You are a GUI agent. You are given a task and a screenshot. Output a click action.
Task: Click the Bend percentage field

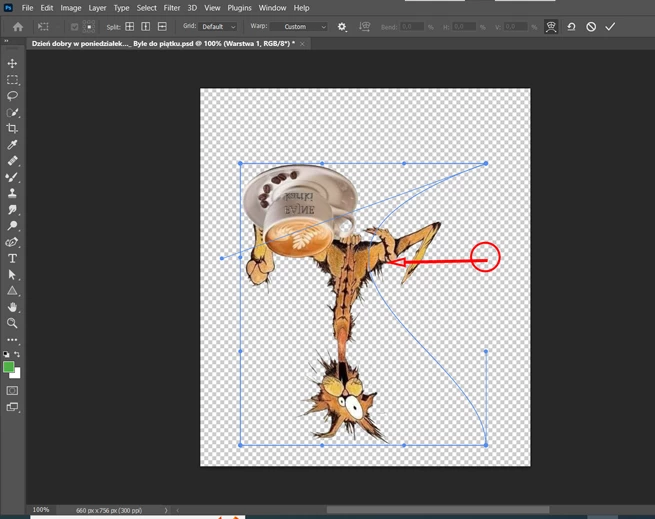[412, 27]
